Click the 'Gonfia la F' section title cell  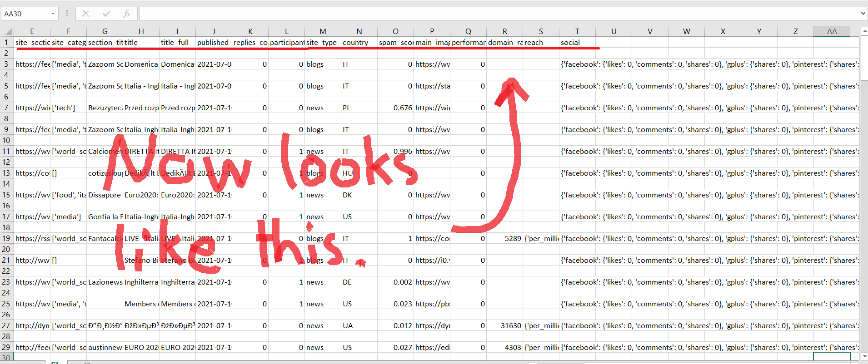click(x=105, y=216)
